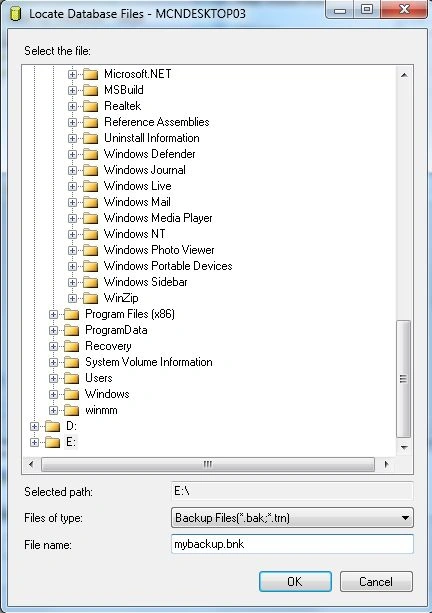The width and height of the screenshot is (432, 613).
Task: Select the MSBuild folder label
Action: pyautogui.click(x=124, y=90)
